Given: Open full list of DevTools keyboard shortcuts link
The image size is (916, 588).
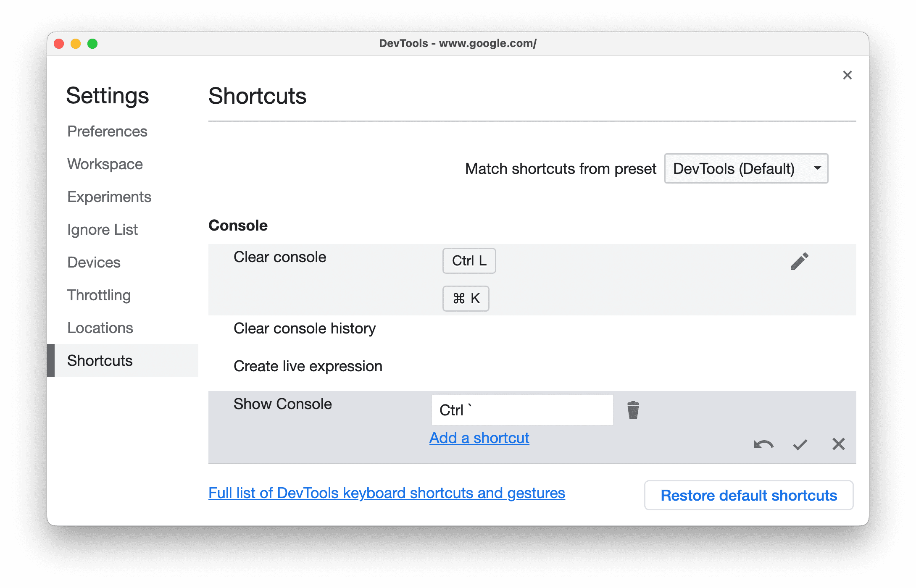Looking at the screenshot, I should [387, 494].
